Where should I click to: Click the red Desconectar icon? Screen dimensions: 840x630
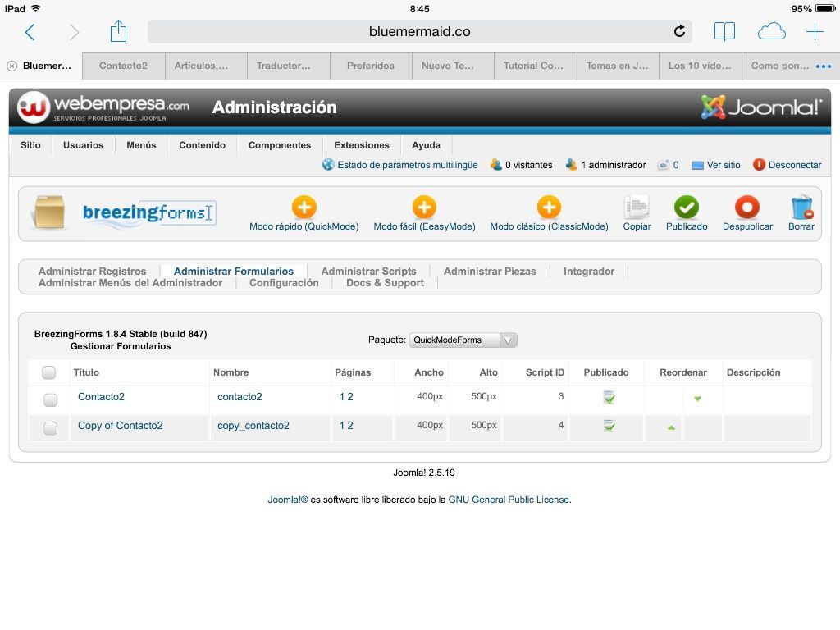[x=759, y=164]
